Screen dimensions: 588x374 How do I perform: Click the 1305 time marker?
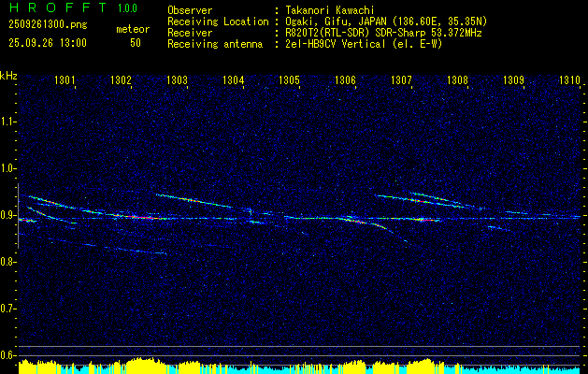(289, 79)
